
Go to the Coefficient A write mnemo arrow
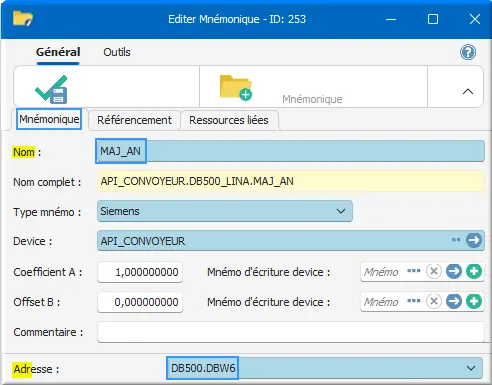[x=454, y=271]
